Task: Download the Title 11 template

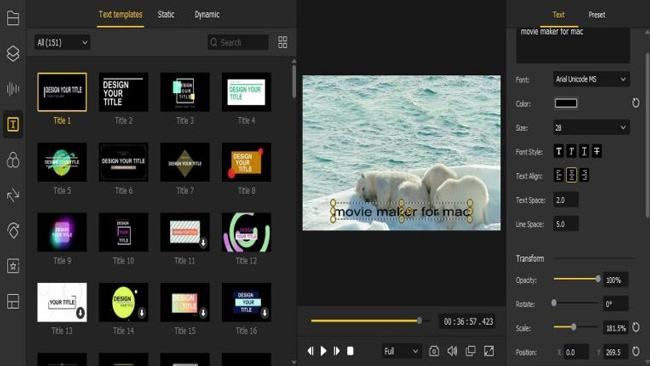Action: 203,242
